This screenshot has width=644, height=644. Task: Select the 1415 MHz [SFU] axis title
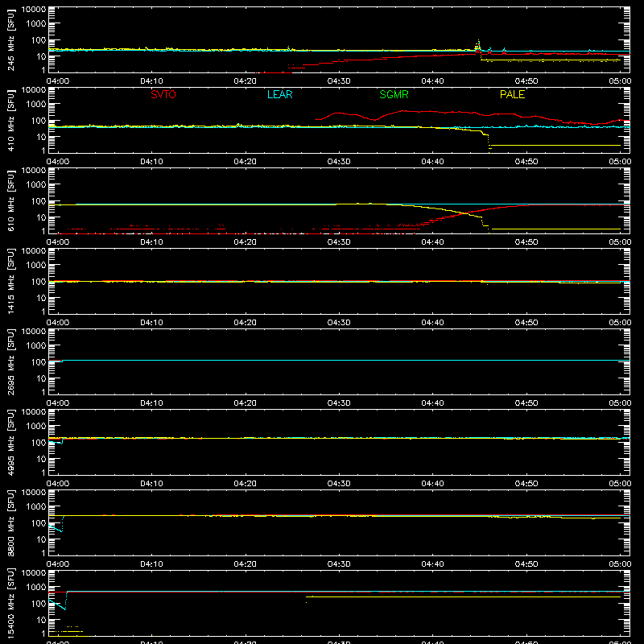pyautogui.click(x=10, y=281)
